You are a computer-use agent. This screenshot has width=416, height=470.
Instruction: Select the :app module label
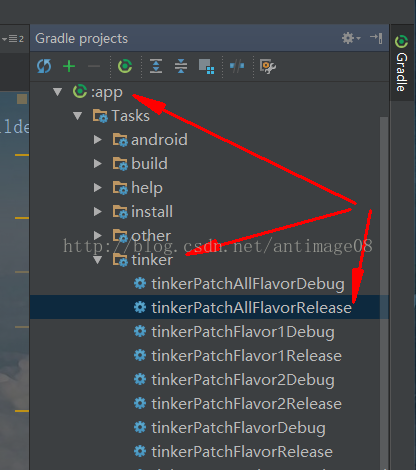[x=107, y=93]
